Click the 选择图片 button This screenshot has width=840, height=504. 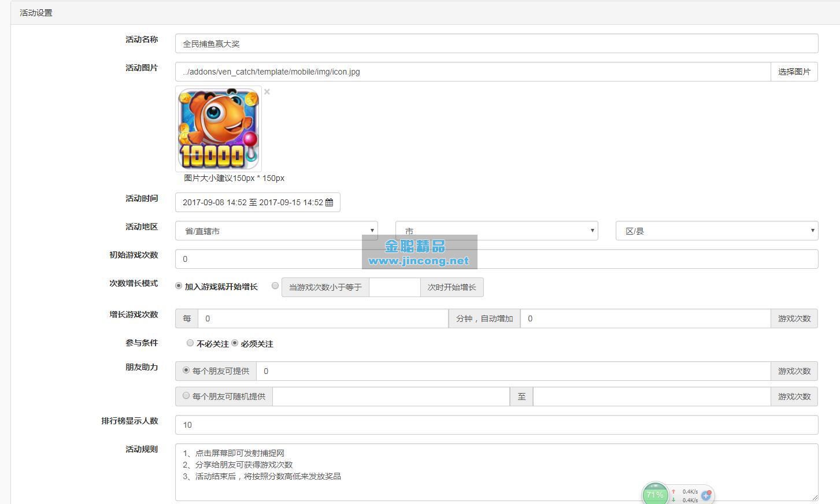point(794,72)
